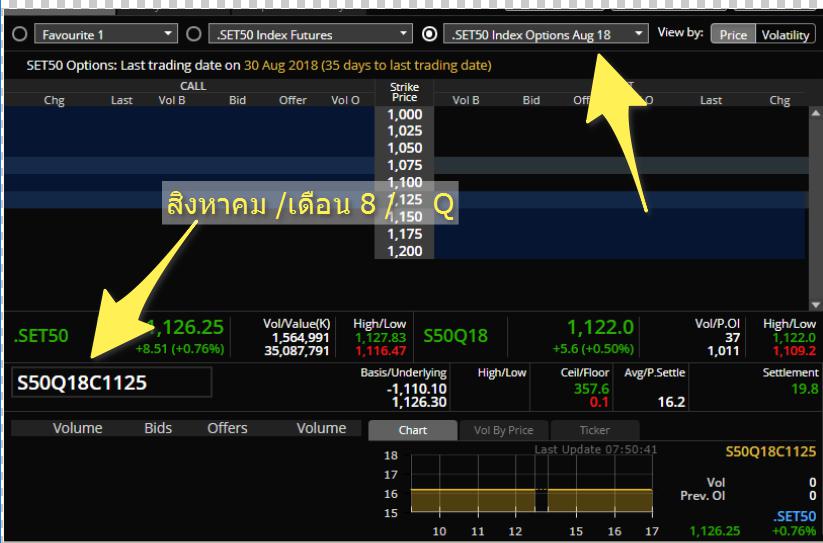This screenshot has height=543, width=823.
Task: Click the CALL Chg column header
Action: [x=54, y=100]
